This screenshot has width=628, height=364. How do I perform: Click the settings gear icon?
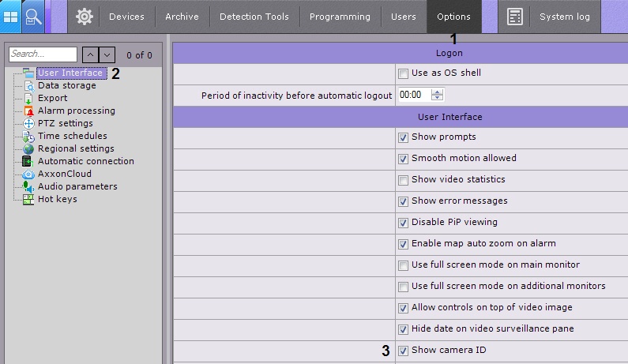tap(84, 17)
